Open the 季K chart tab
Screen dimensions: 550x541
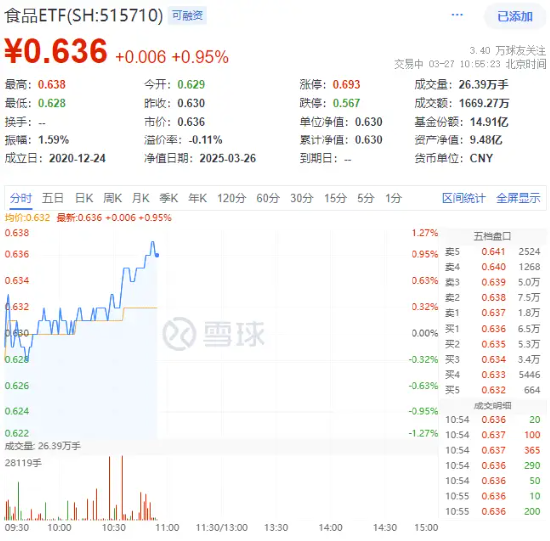[169, 198]
